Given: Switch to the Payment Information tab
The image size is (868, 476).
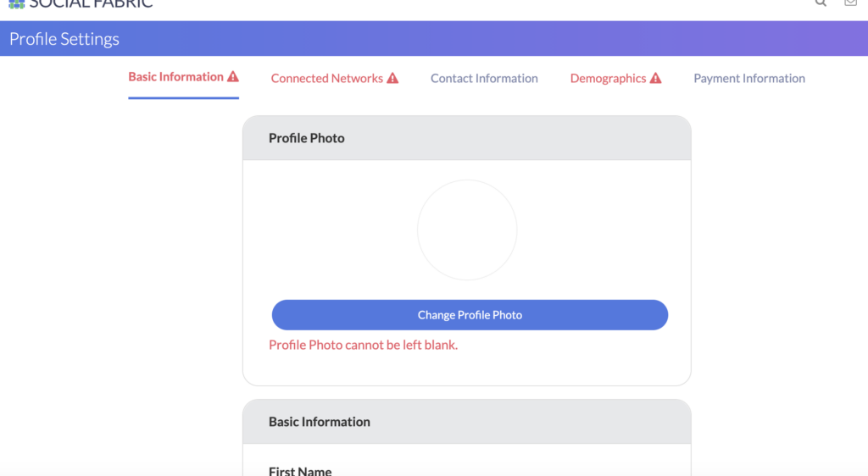Looking at the screenshot, I should pos(749,78).
